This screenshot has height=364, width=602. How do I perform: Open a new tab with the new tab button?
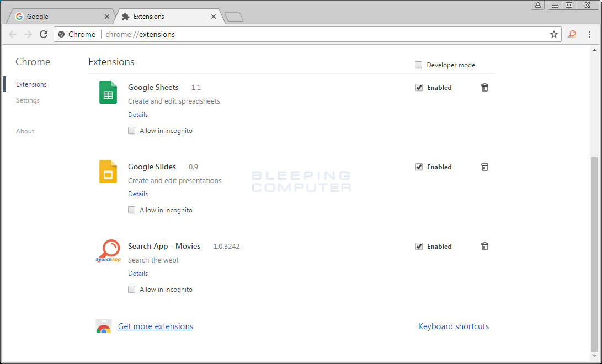click(x=234, y=17)
